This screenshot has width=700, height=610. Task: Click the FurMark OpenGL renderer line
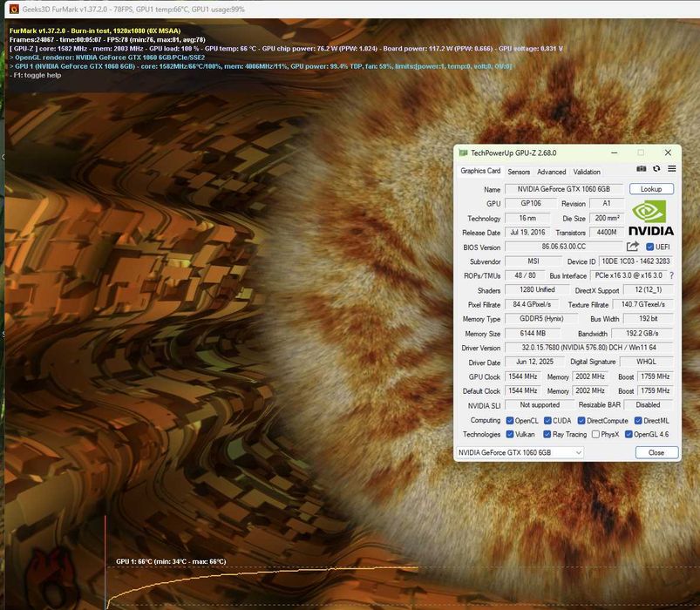[107, 58]
